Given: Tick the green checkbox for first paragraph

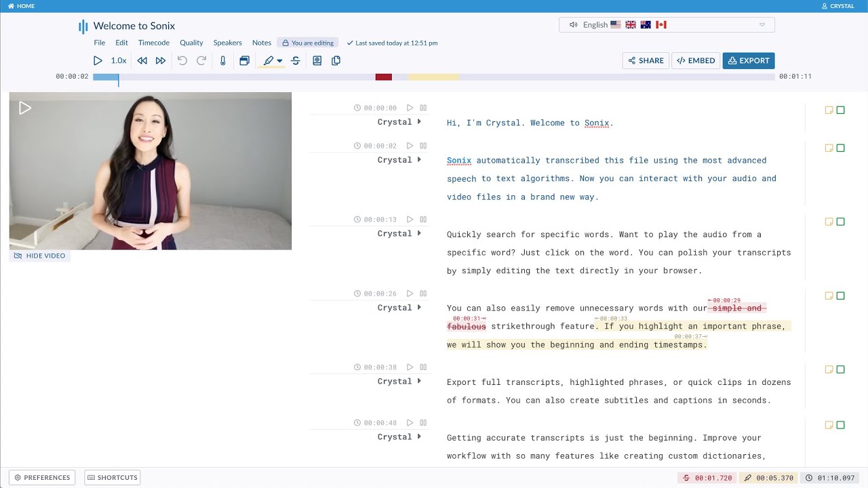Looking at the screenshot, I should click(x=840, y=110).
